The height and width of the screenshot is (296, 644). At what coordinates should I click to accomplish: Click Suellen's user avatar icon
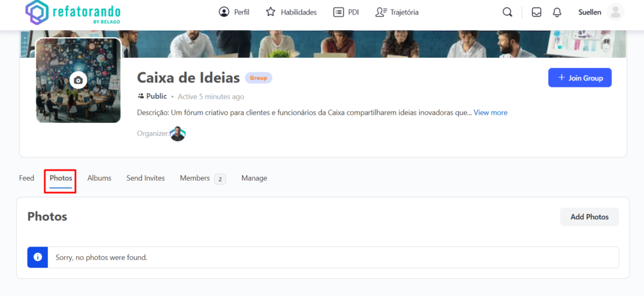[616, 12]
